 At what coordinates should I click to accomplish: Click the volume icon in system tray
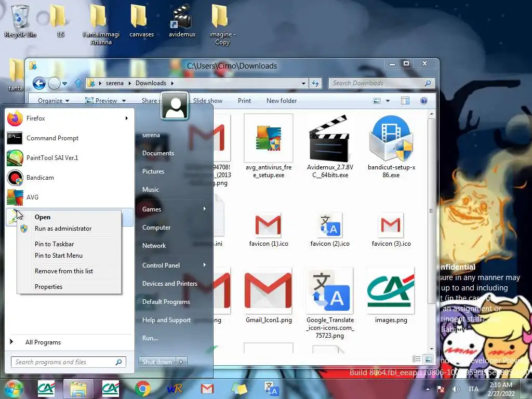[456, 389]
